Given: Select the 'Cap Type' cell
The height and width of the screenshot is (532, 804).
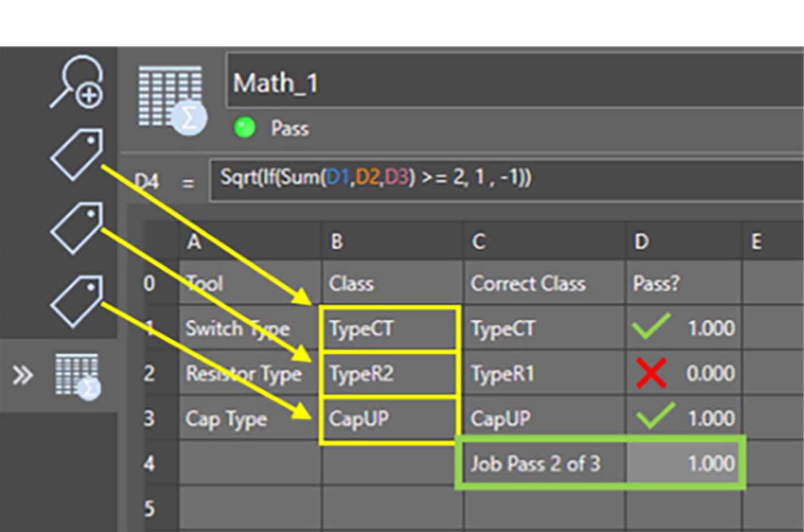Looking at the screenshot, I should (250, 418).
